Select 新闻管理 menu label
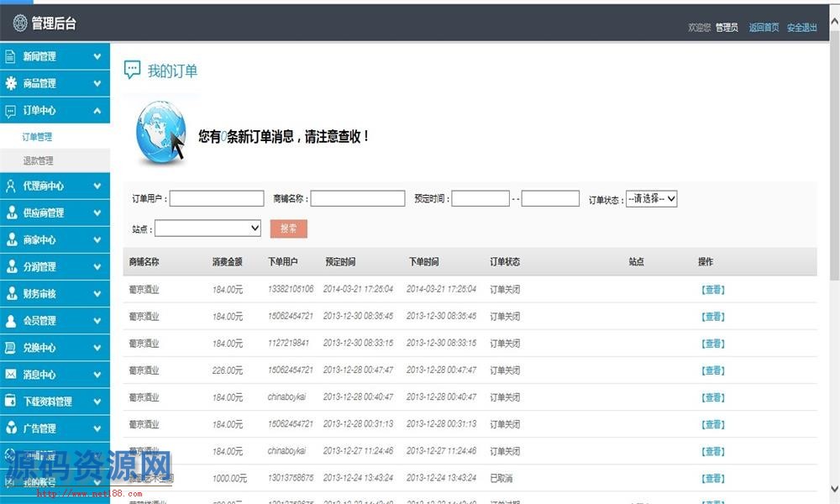 click(39, 56)
